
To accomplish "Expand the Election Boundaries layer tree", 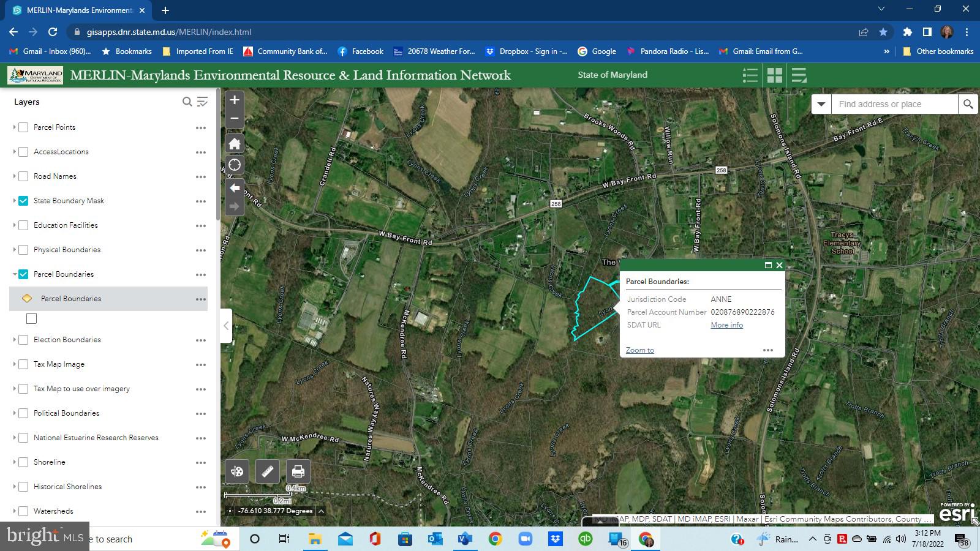I will click(x=14, y=340).
